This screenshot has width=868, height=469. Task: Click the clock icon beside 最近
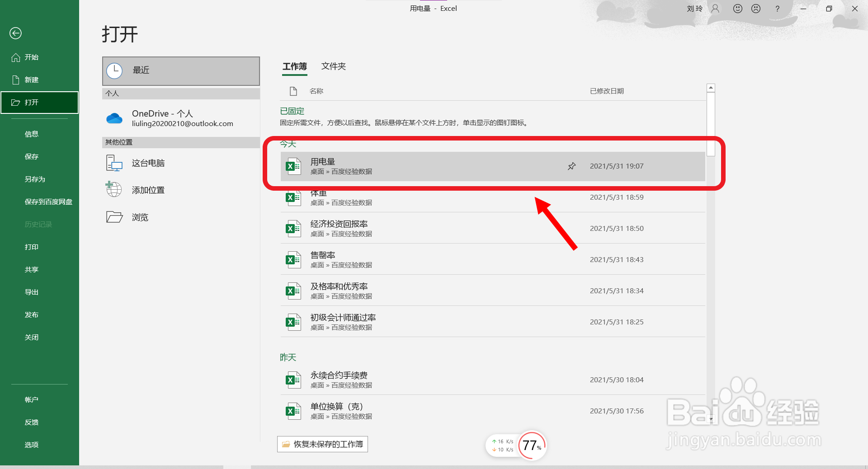[114, 71]
